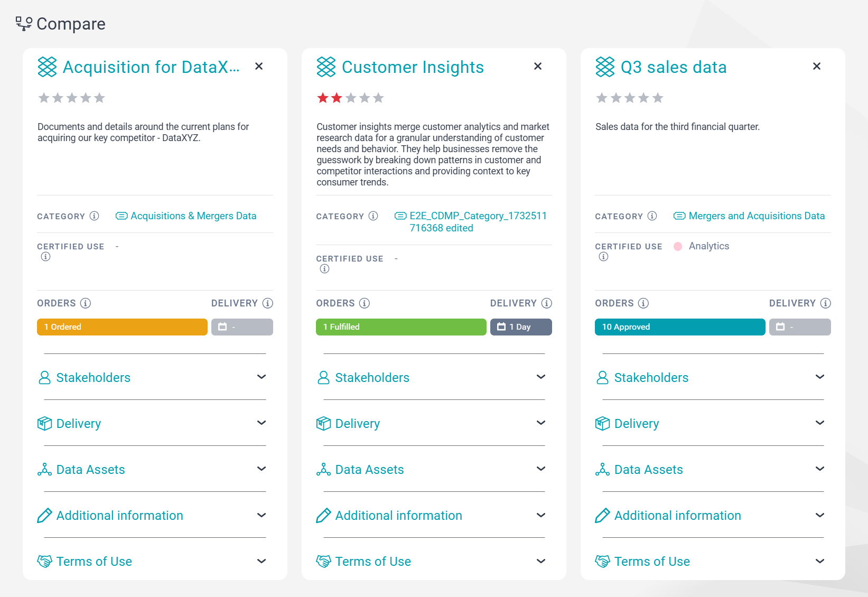Click Certified Use info icon in Acquisition card

[46, 257]
